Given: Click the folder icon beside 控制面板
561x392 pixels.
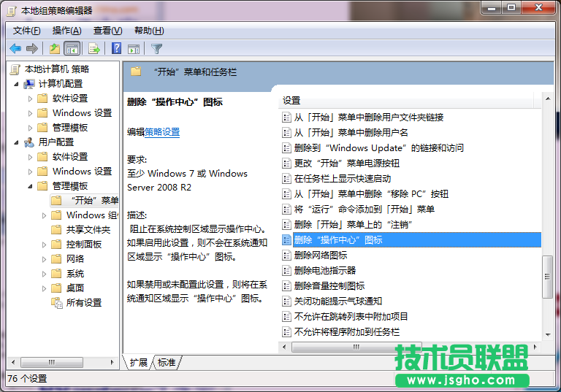Looking at the screenshot, I should point(56,245).
